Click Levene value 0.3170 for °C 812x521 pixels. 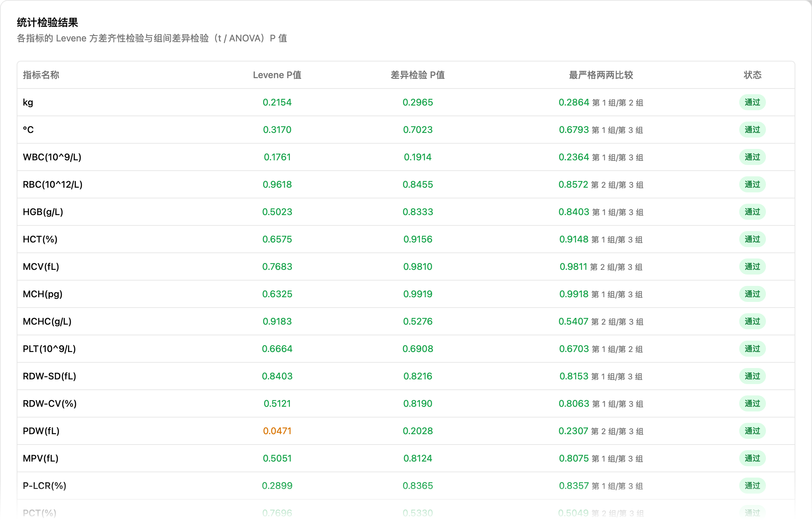click(277, 130)
